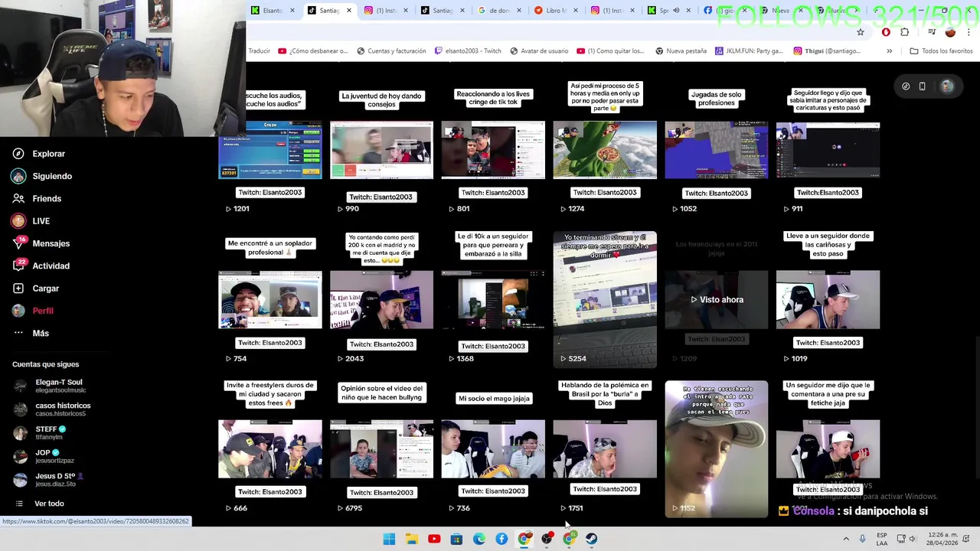Open File Explorer from taskbar
The image size is (980, 551).
(x=411, y=539)
